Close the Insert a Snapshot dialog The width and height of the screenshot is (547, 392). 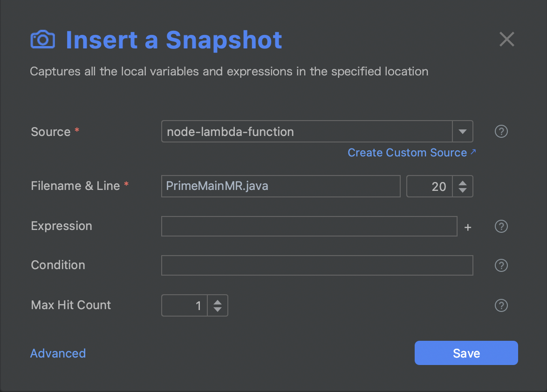click(506, 40)
